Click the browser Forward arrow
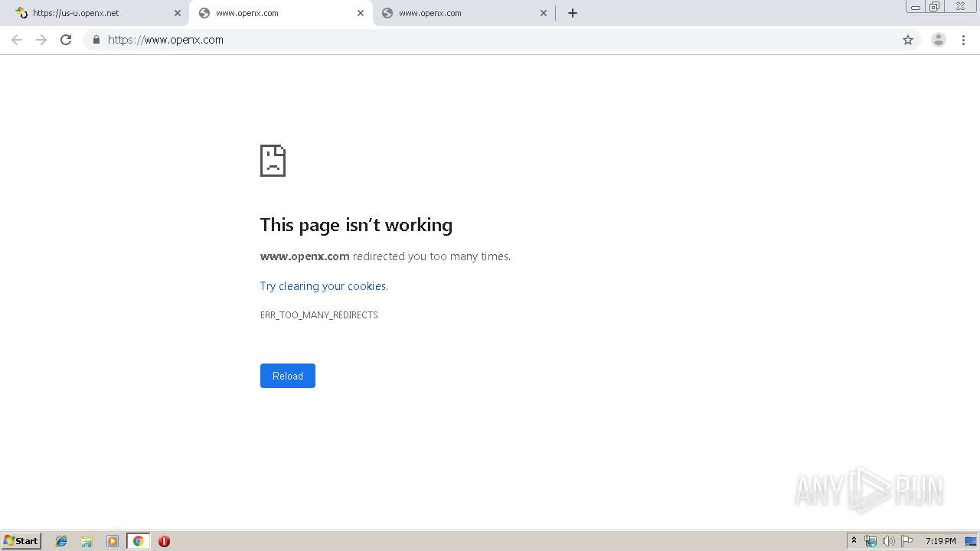Screen dimensions: 980x551 41,40
